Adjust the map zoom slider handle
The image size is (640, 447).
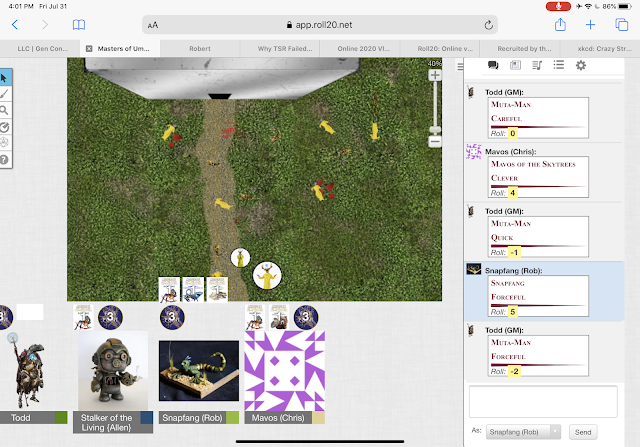click(x=435, y=129)
